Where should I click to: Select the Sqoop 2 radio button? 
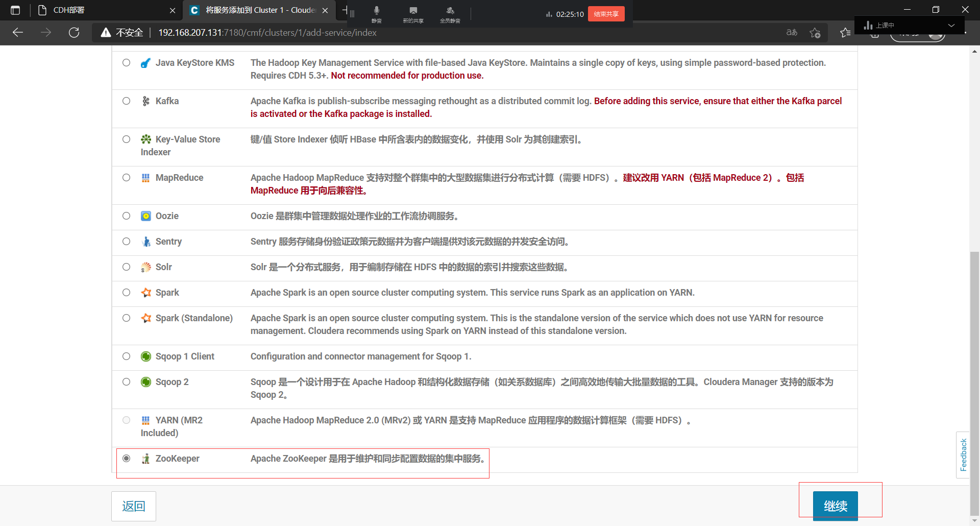tap(126, 382)
